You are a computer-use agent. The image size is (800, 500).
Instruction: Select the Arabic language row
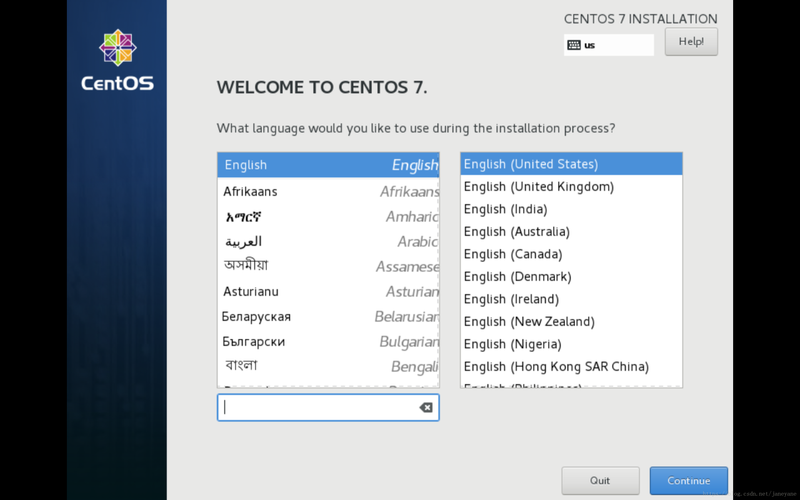pyautogui.click(x=328, y=241)
